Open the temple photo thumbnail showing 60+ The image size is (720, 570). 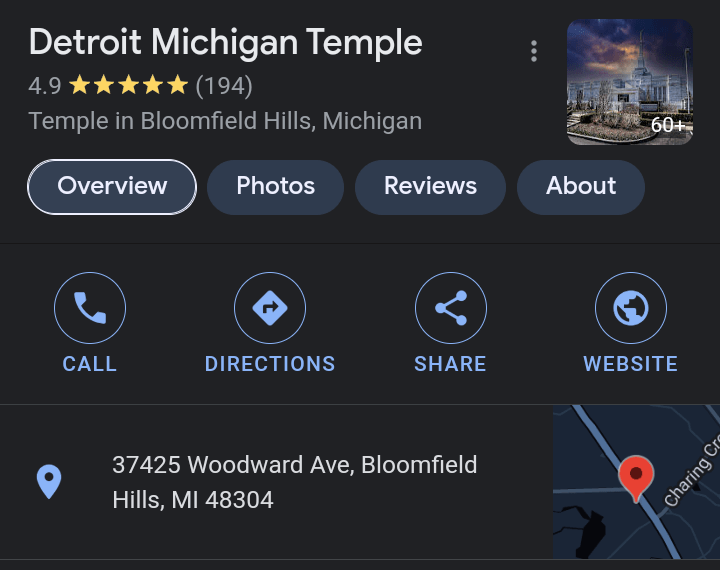(629, 82)
